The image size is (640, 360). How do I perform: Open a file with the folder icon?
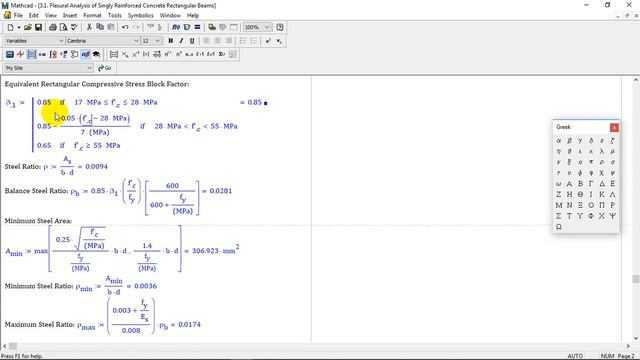click(28, 27)
